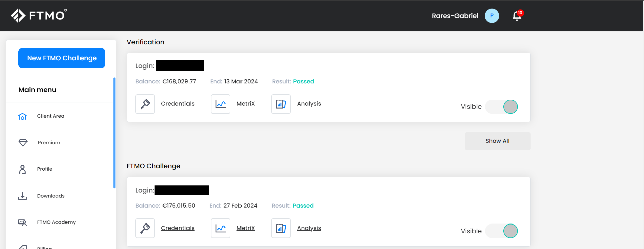Click the FTMO Challenge section heading
The image size is (644, 249).
[154, 166]
